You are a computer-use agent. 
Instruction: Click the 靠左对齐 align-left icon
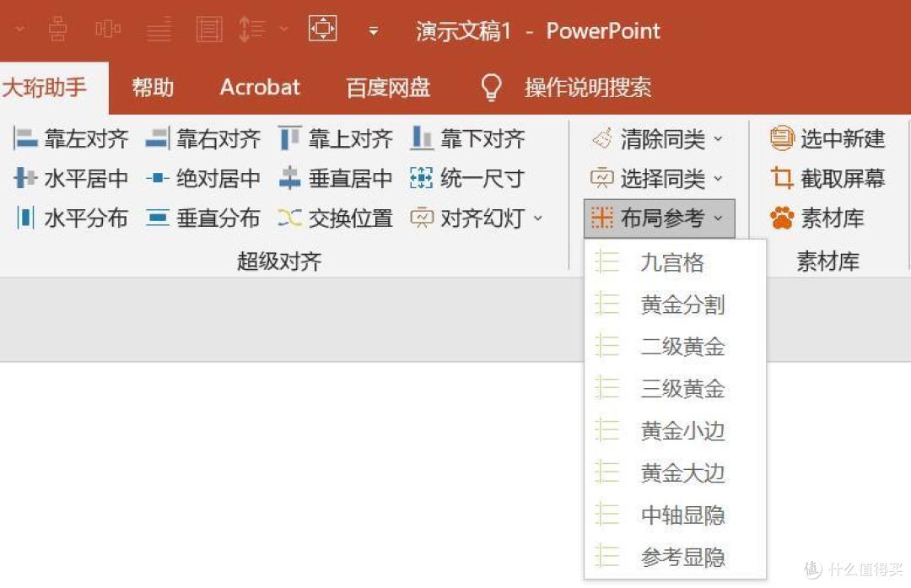click(x=25, y=139)
